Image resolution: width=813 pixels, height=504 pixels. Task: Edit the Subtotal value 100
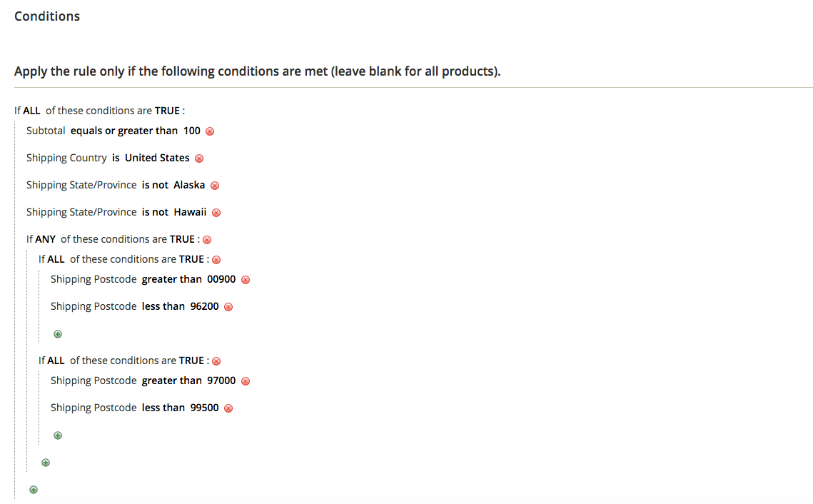click(192, 131)
